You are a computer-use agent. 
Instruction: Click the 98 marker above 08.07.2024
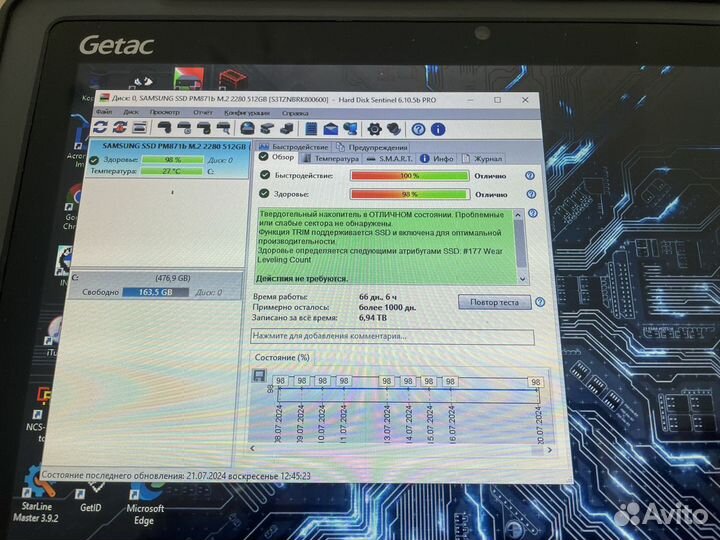coord(280,381)
